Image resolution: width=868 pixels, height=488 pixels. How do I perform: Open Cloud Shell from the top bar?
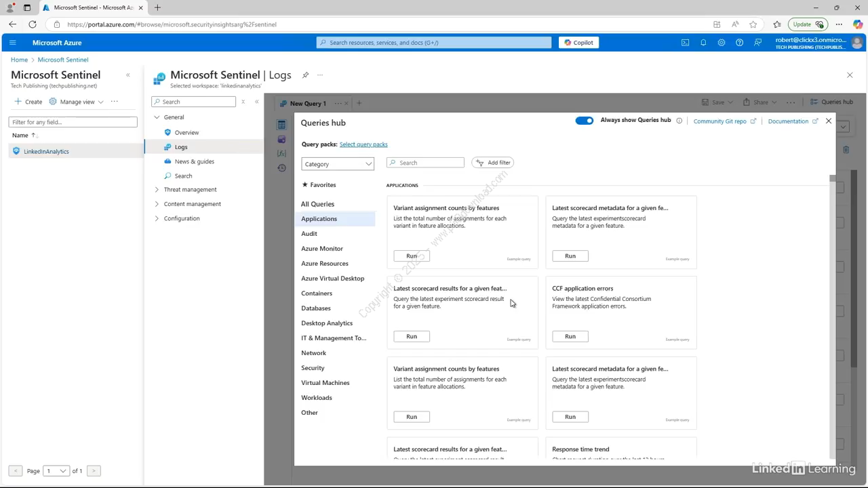tap(685, 43)
